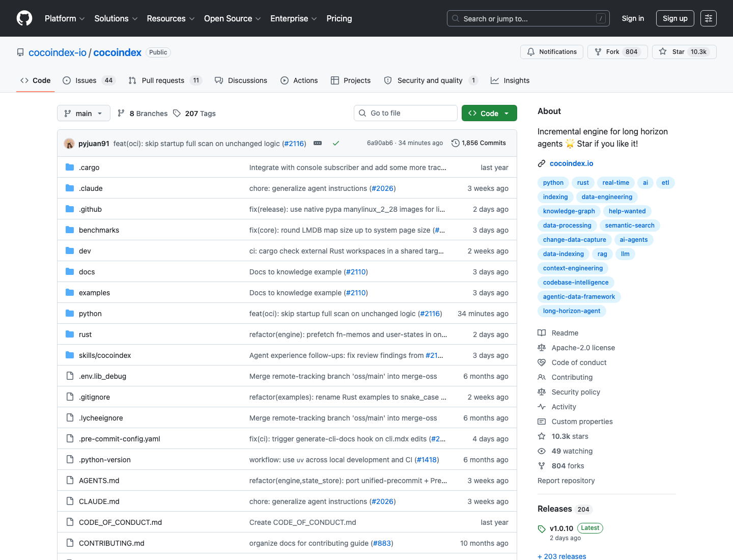The image size is (733, 560).
Task: Expand the Open Source menu
Action: [233, 18]
